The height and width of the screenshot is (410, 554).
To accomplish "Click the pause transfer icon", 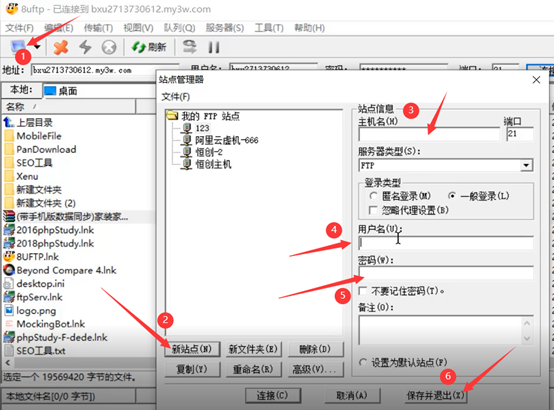I will click(214, 47).
